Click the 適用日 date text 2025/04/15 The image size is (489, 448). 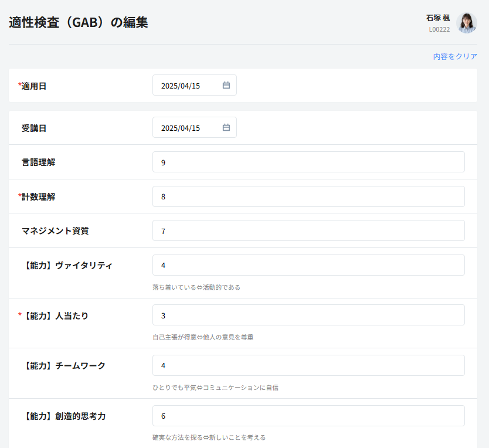point(181,86)
